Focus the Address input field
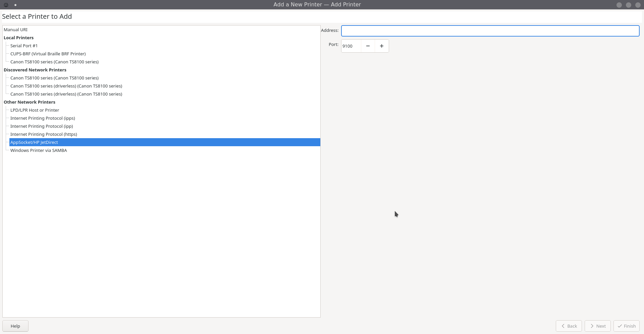 pyautogui.click(x=490, y=31)
